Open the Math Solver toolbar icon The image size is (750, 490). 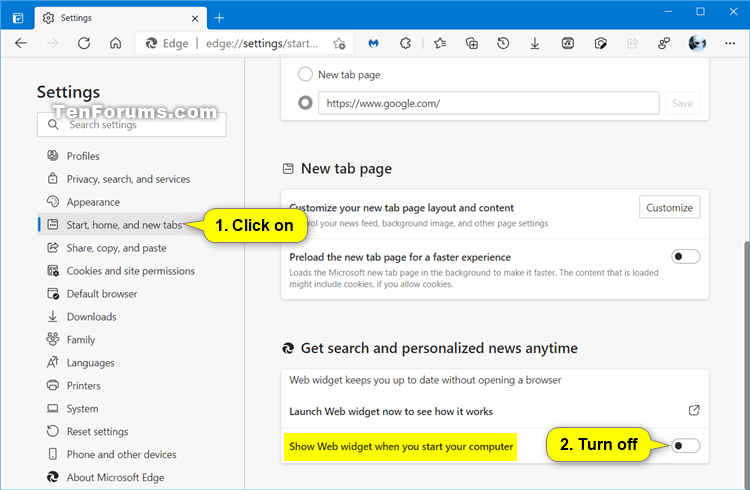(568, 44)
